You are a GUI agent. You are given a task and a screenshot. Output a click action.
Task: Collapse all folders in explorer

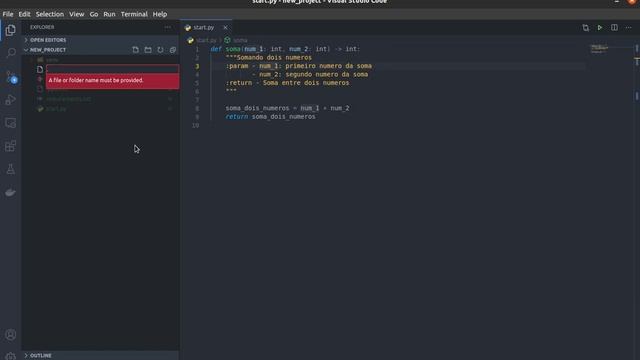173,50
